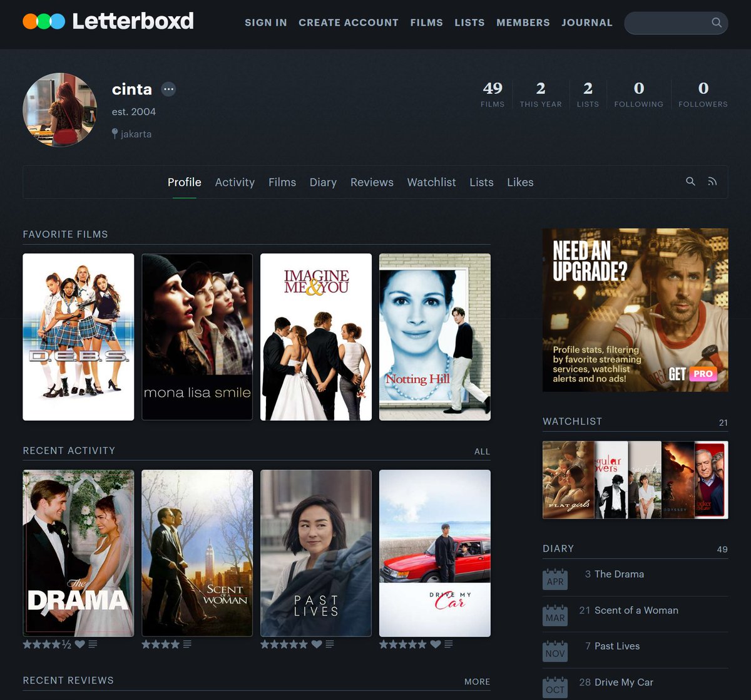The height and width of the screenshot is (700, 751).
Task: Open the Drive My Car poster
Action: pos(435,553)
